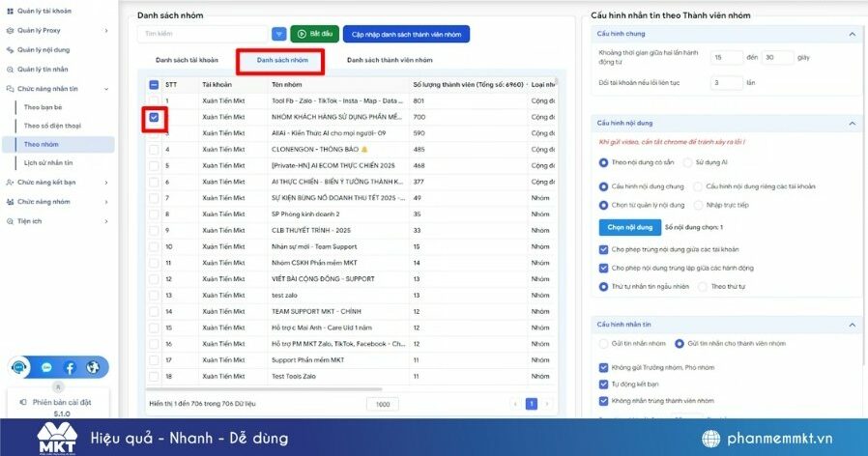
Task: Select Theo thứ tự option
Action: click(x=703, y=287)
